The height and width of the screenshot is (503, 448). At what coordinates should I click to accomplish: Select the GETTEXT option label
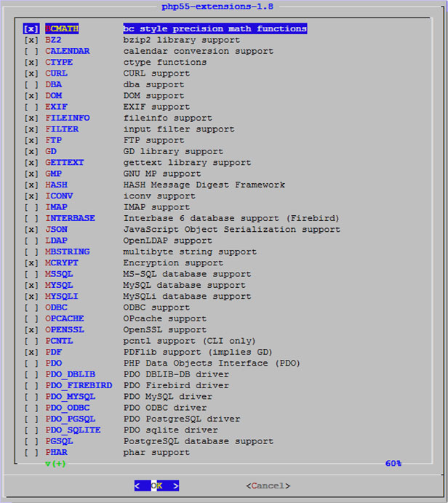tap(65, 163)
